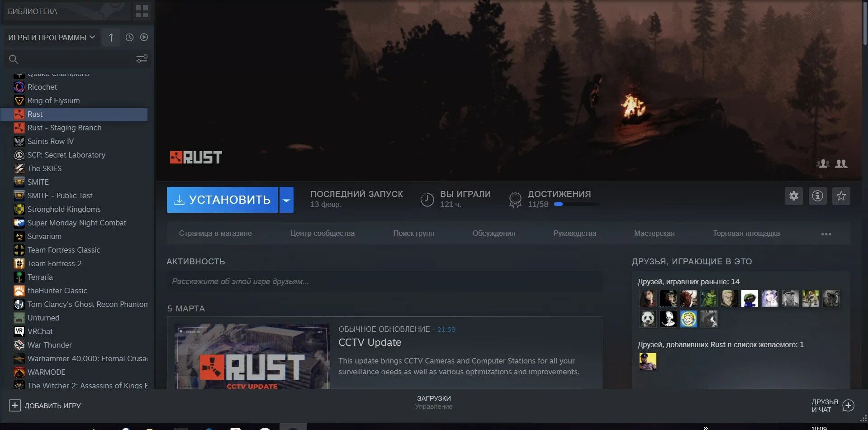Click the achievements progress bar

(x=576, y=204)
